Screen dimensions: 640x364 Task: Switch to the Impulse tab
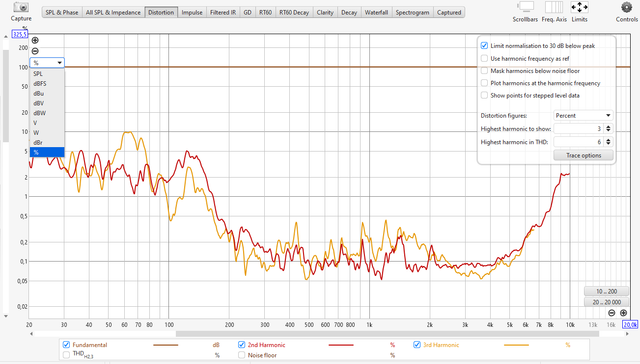[x=192, y=12]
